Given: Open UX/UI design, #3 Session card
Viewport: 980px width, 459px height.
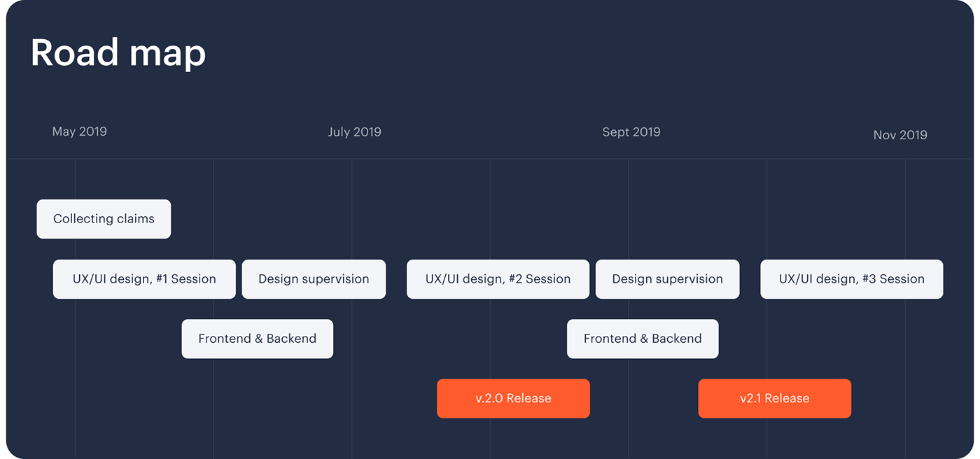Looking at the screenshot, I should 851,279.
